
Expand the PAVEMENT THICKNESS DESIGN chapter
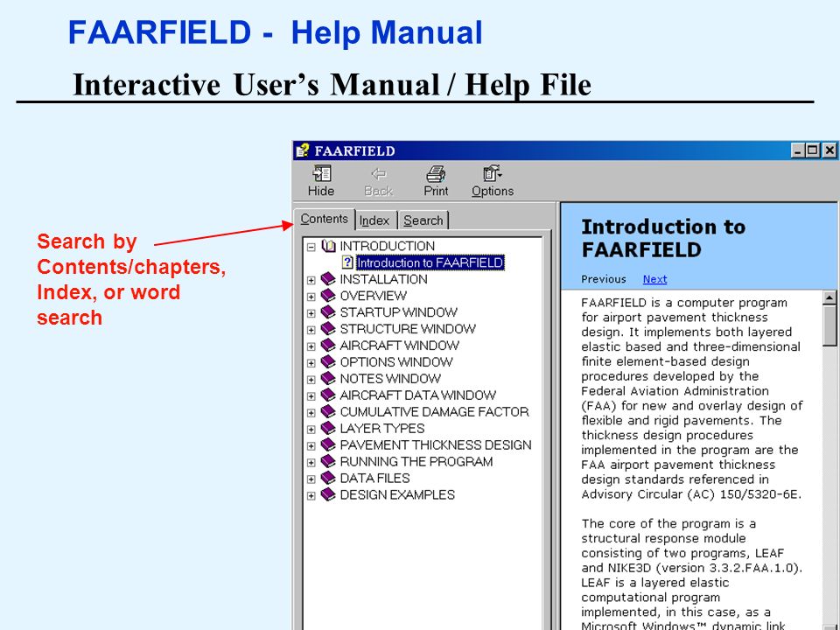coord(311,446)
